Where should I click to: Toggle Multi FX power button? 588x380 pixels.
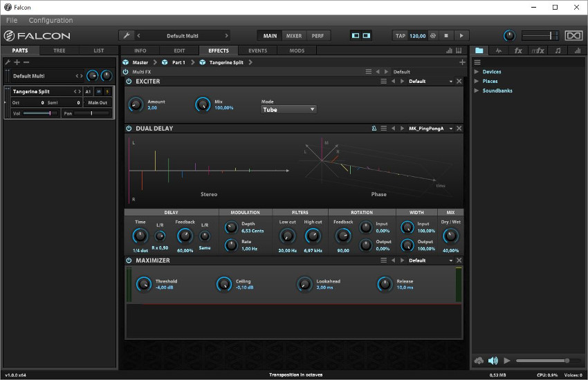[x=126, y=72]
